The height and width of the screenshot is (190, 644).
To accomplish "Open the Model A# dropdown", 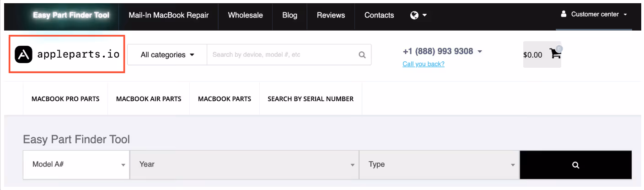I will 76,164.
